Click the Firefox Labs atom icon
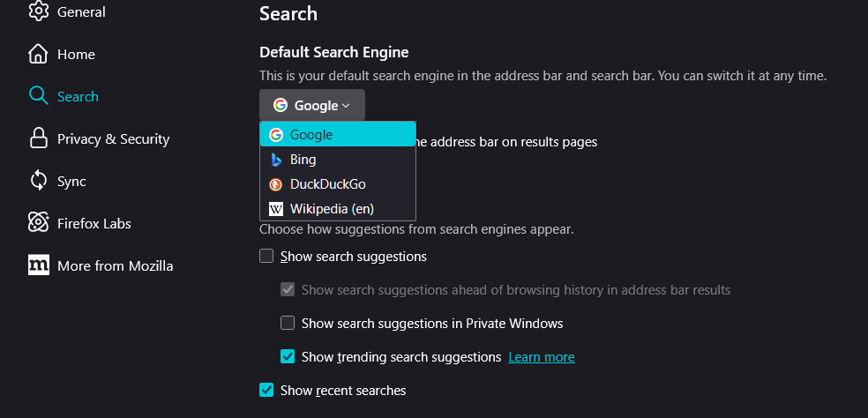 pyautogui.click(x=38, y=223)
